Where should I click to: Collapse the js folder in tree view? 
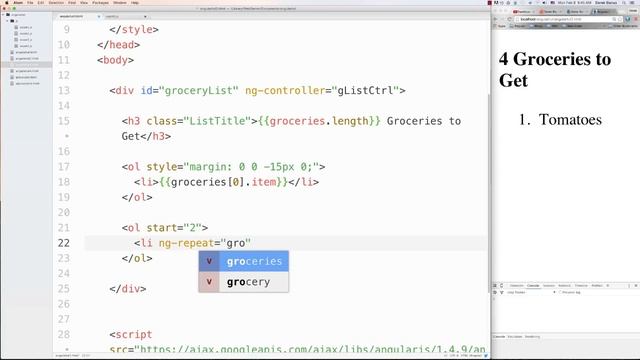[x=7, y=21]
